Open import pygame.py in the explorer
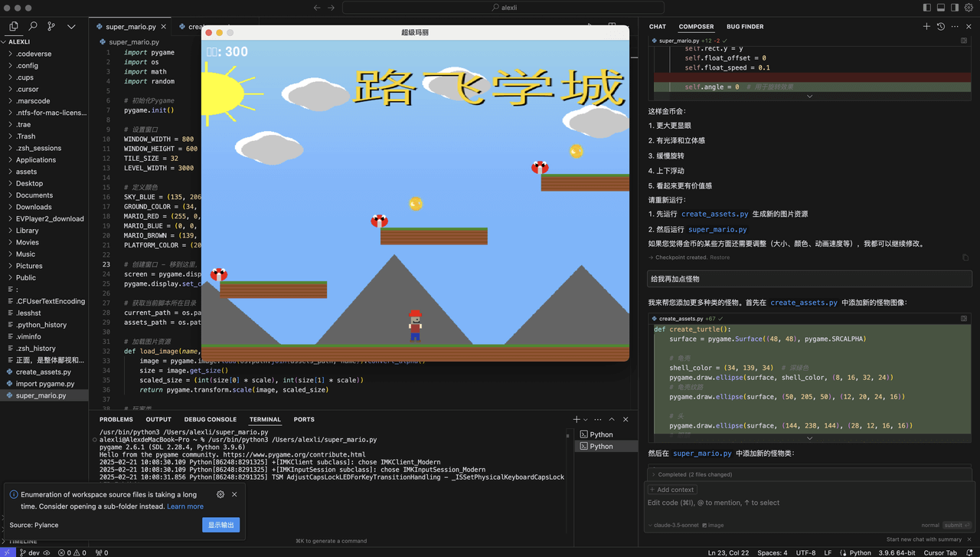The image size is (980, 557). click(x=44, y=384)
